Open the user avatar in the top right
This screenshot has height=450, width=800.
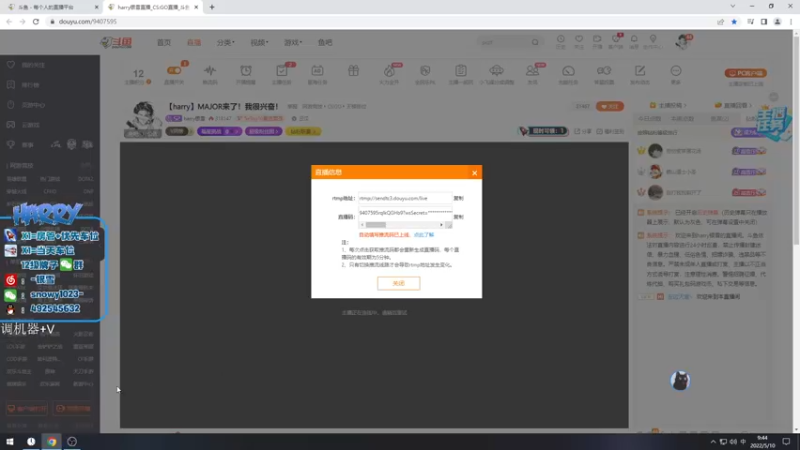click(x=682, y=42)
